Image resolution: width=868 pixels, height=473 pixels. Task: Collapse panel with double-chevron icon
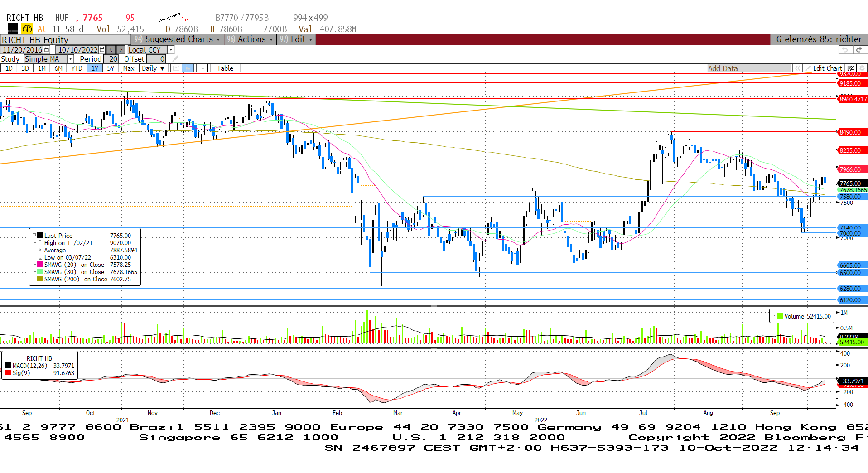(x=797, y=68)
